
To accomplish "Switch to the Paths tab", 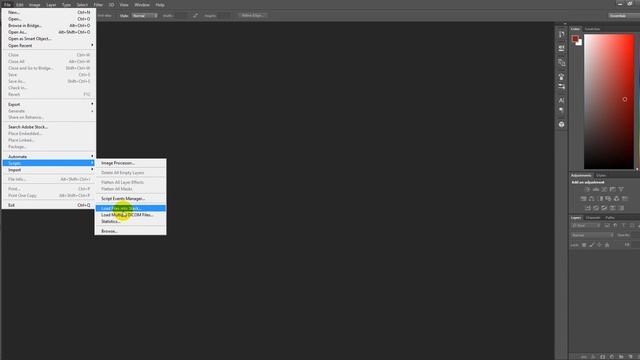I will (610, 218).
